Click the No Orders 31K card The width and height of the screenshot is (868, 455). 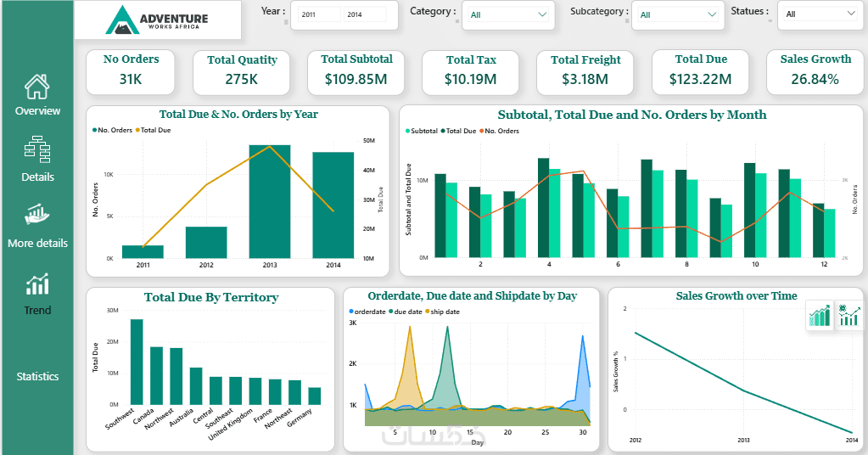131,72
